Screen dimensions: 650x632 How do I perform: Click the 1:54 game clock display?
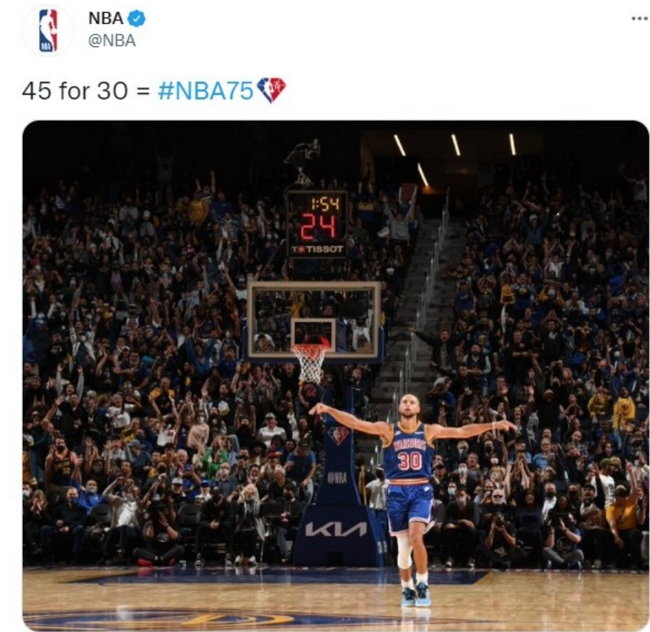click(325, 203)
